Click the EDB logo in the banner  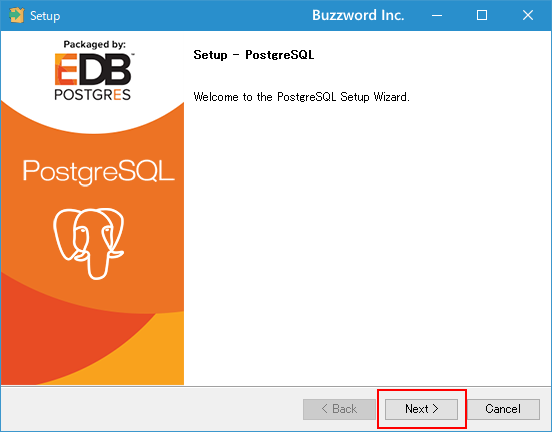[94, 69]
